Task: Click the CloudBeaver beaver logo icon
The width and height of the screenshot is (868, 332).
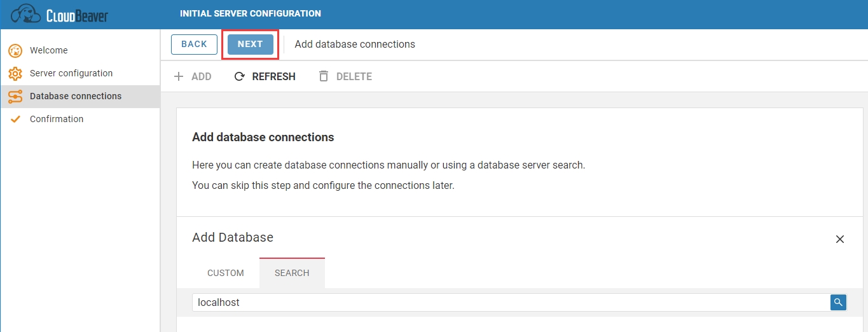Action: coord(25,14)
